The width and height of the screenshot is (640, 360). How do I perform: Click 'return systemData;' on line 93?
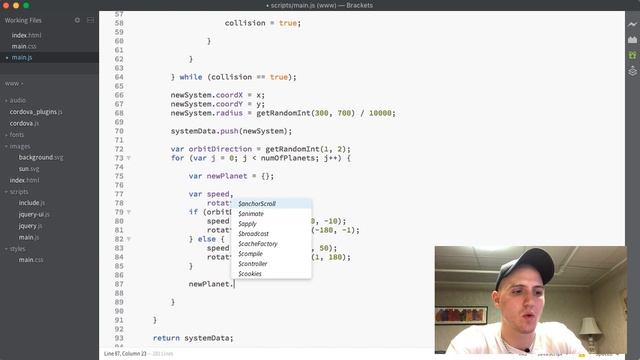(193, 338)
